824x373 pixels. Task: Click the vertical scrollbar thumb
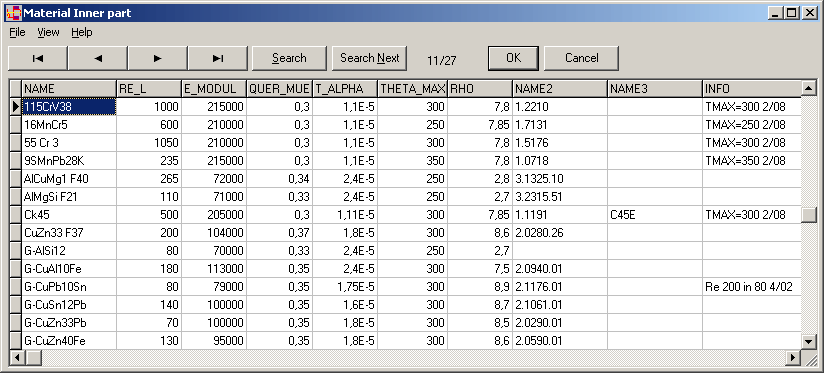809,215
